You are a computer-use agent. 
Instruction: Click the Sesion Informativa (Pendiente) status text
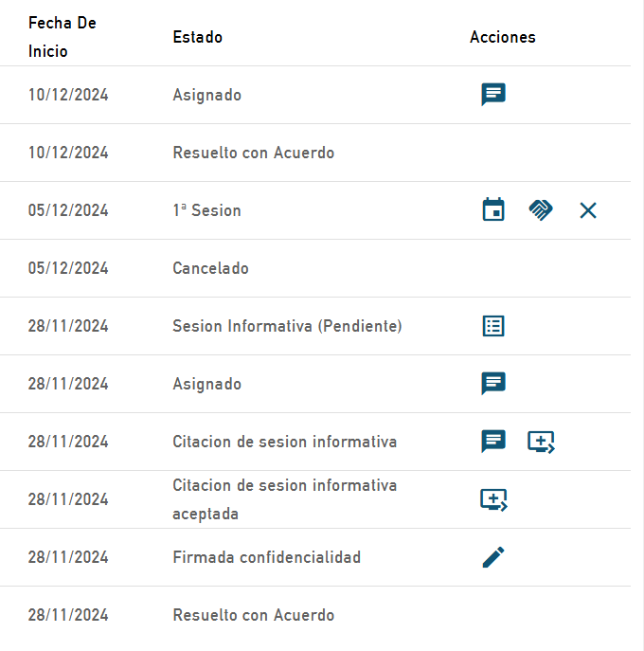(x=287, y=326)
